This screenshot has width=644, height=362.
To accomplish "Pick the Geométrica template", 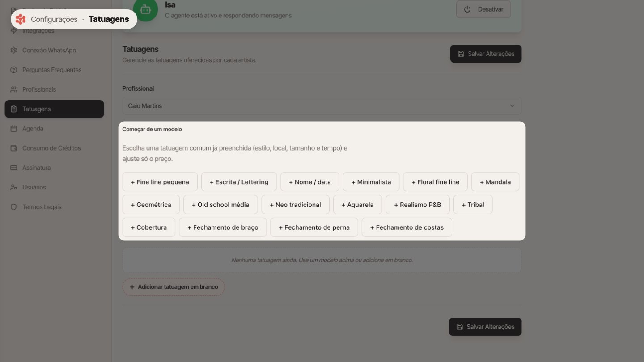I will pos(151,205).
